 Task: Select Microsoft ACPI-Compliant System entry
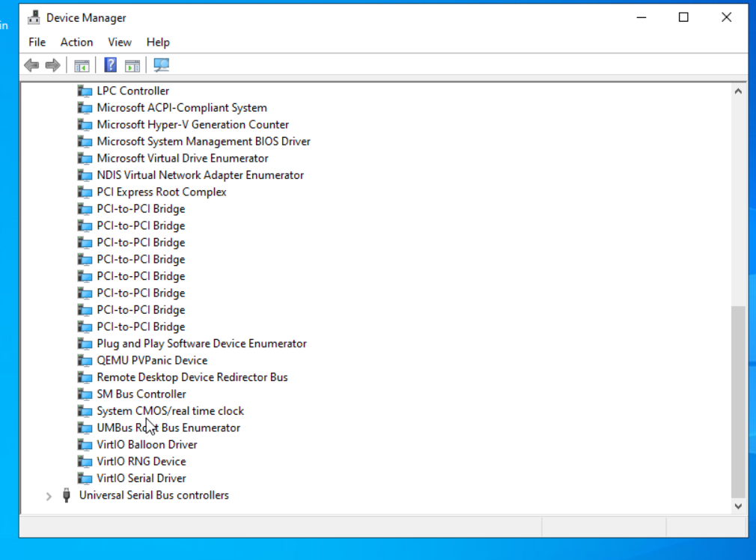click(182, 108)
